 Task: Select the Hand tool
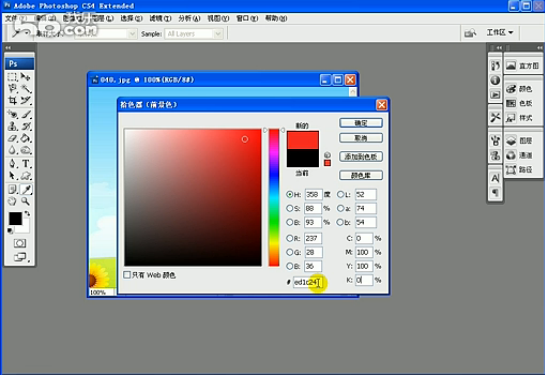point(13,201)
